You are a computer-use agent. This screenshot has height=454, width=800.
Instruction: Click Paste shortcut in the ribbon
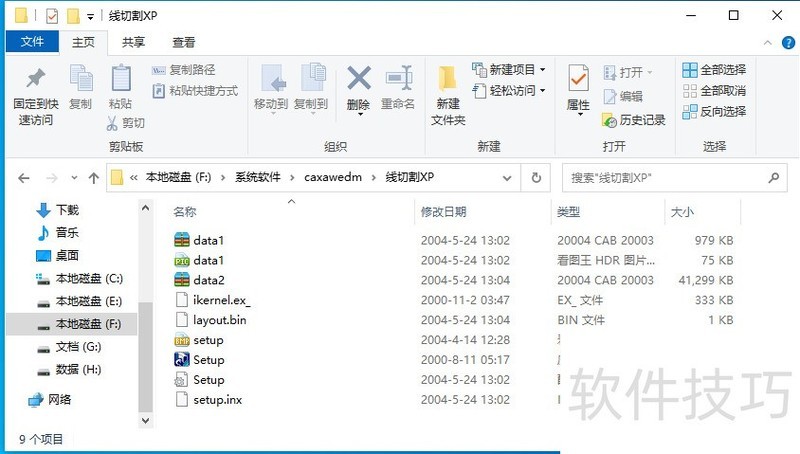tap(195, 91)
